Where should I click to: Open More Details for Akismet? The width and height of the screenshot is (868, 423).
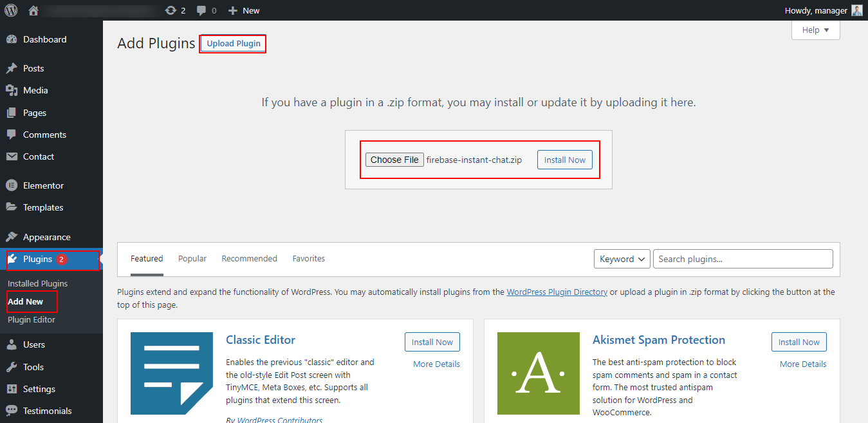[803, 364]
